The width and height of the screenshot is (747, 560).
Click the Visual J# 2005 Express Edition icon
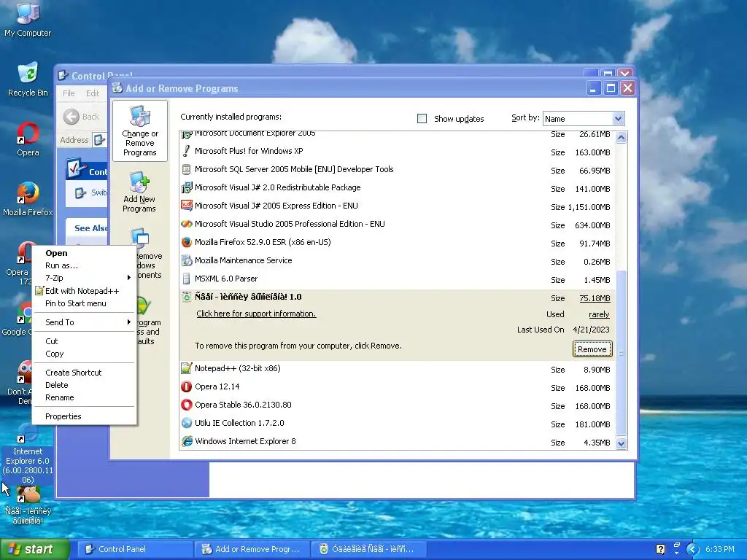click(186, 206)
